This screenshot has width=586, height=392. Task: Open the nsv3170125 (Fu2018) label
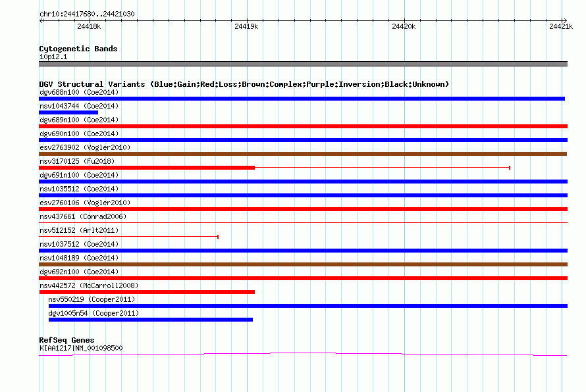tap(77, 161)
